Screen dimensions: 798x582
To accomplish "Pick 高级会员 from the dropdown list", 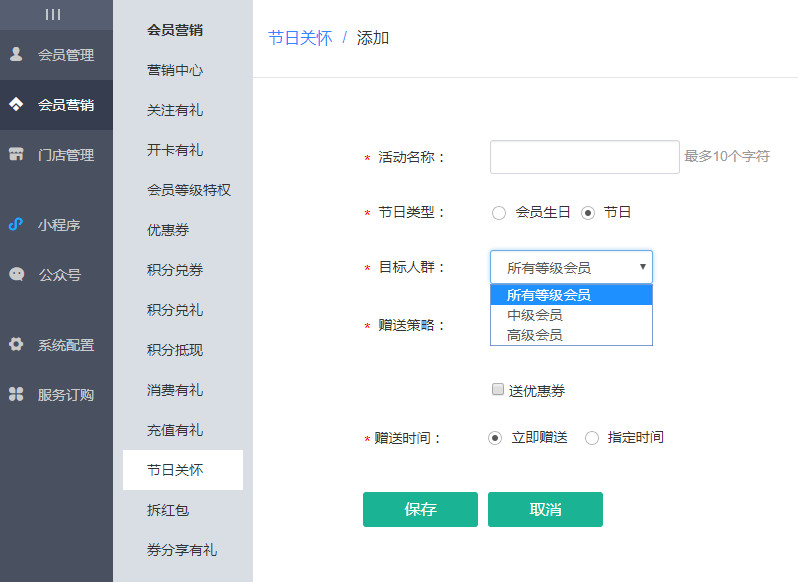I will [x=535, y=335].
